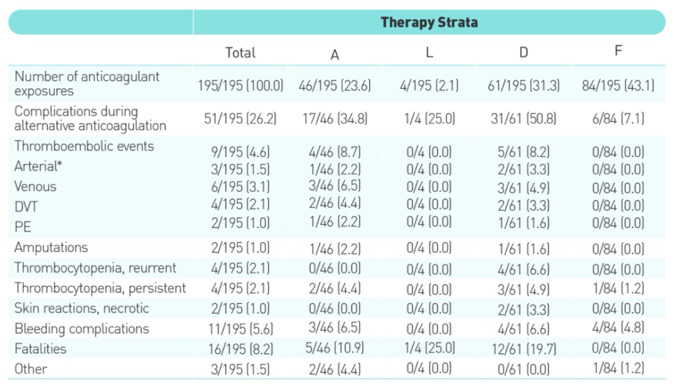Click the PE row label
Image resolution: width=674 pixels, height=390 pixels.
(x=23, y=227)
